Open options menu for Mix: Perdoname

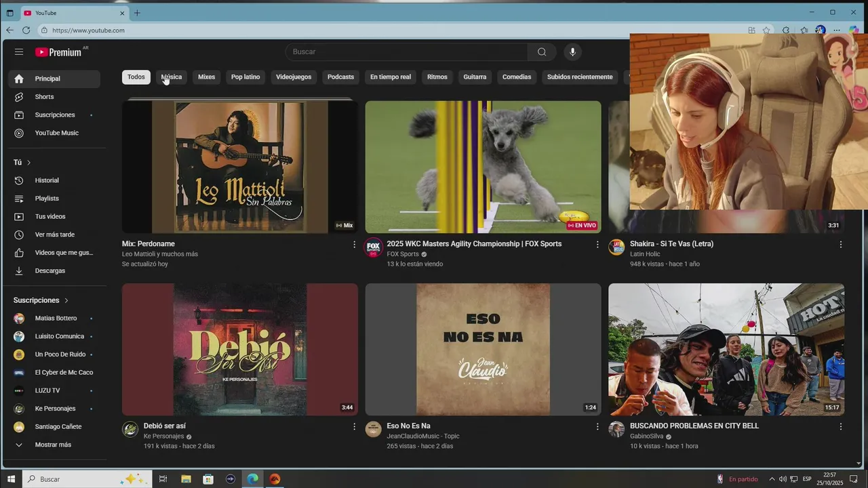pos(354,245)
